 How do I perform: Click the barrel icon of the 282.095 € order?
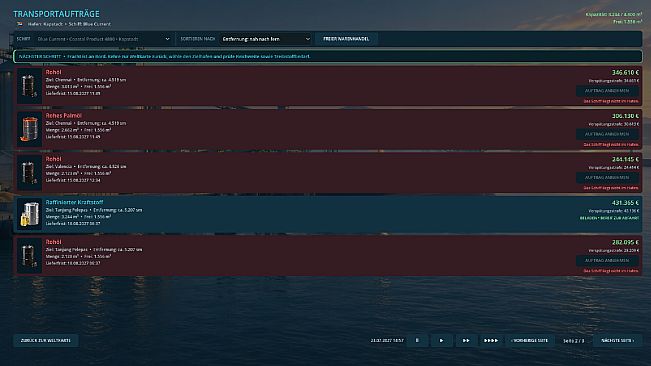coord(29,256)
